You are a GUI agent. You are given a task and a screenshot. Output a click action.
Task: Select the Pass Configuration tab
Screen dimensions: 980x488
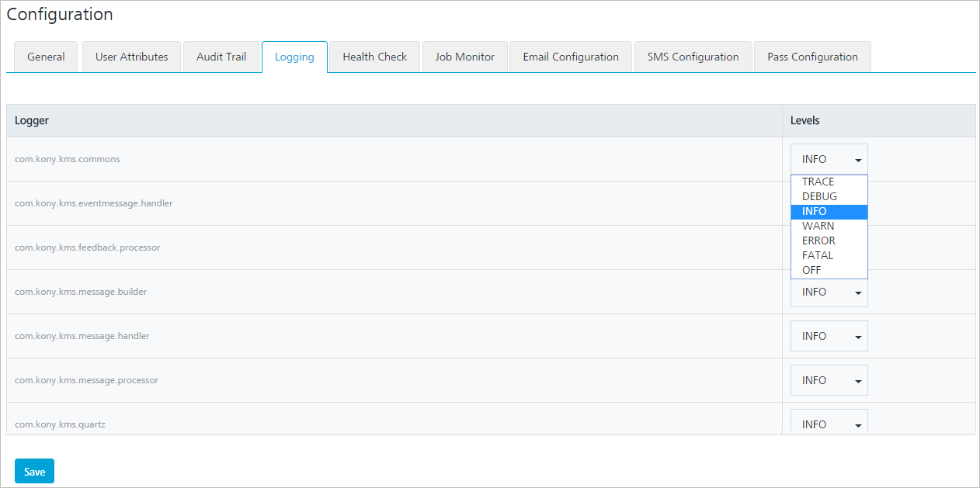click(812, 57)
